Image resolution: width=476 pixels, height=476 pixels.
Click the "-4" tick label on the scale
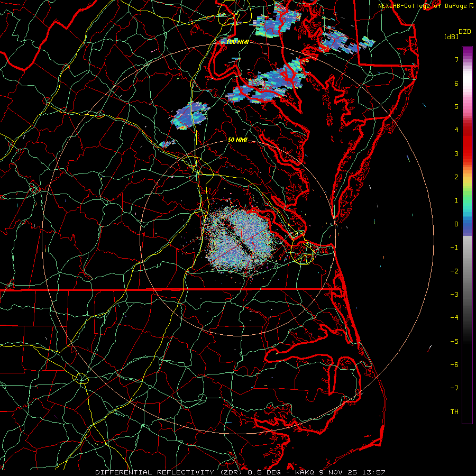pos(454,318)
